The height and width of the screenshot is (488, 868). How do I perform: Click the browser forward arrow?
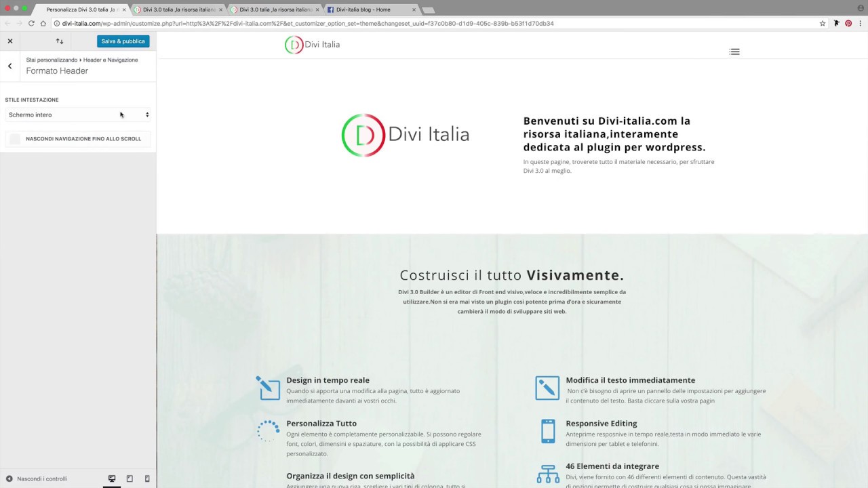tap(19, 23)
